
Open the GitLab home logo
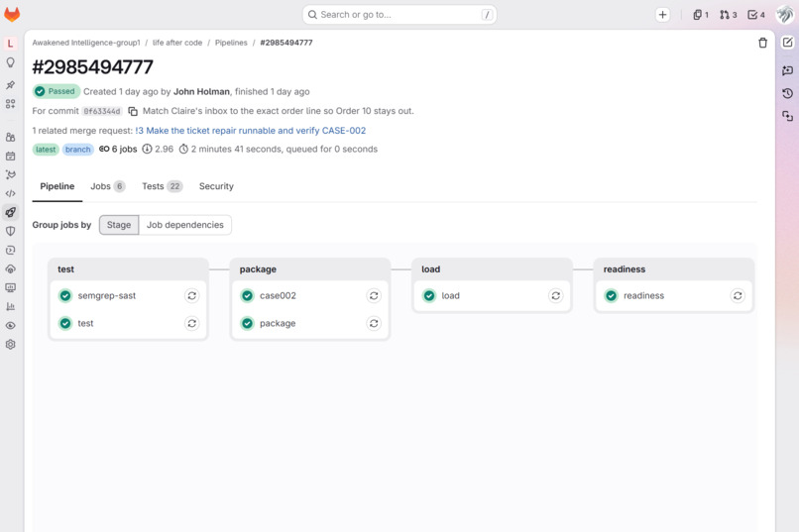(x=12, y=14)
